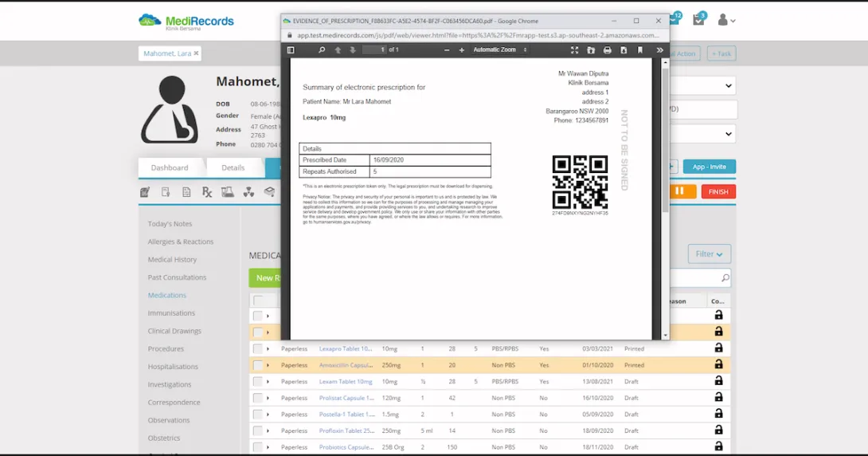
Task: Switch to the Dashboard tab
Action: click(170, 167)
